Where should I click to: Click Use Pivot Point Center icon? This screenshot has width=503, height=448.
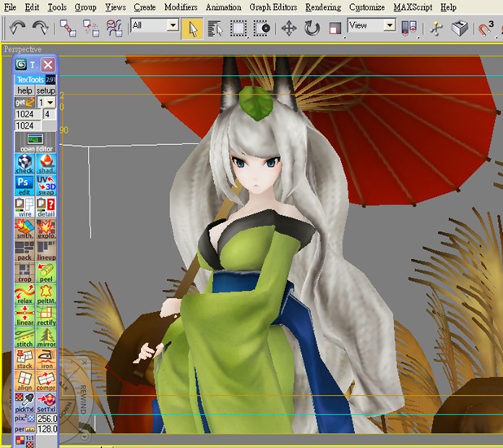coord(409,29)
